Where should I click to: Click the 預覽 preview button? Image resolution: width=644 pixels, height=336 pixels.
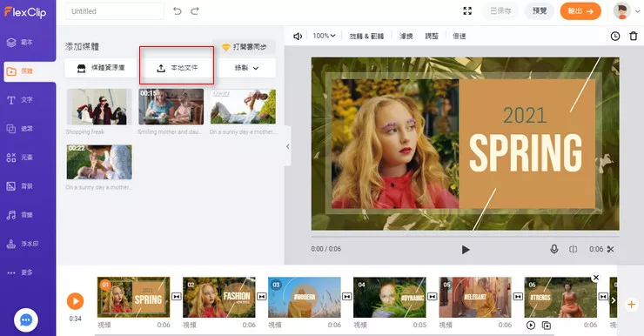540,11
